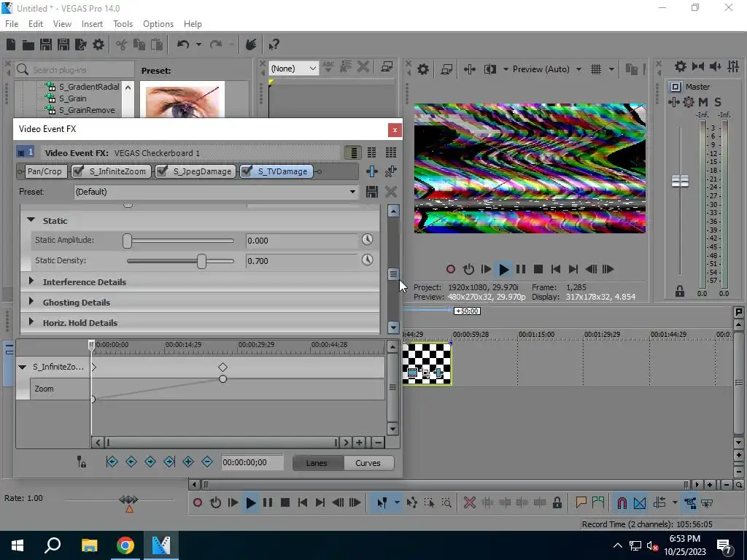Toggle Master bus Solo S button

pos(718,102)
